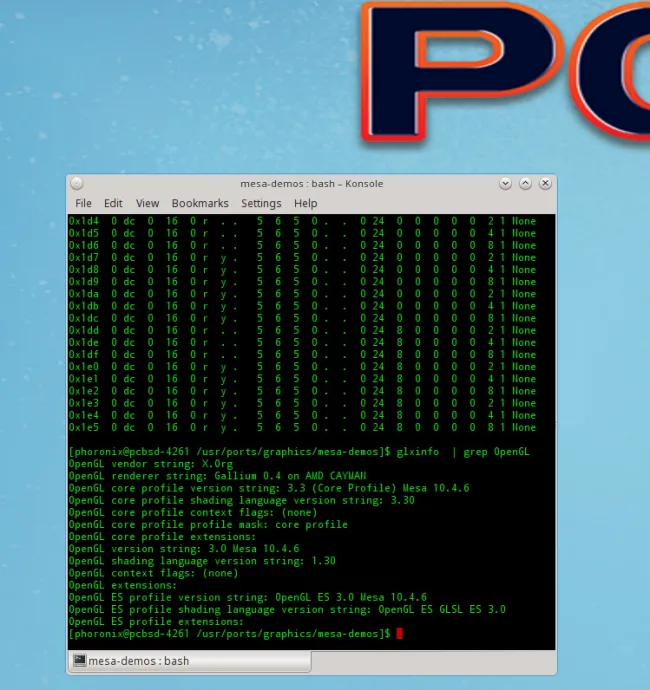This screenshot has height=690, width=650.
Task: Click the 0x1d4 visual row
Action: click(302, 221)
